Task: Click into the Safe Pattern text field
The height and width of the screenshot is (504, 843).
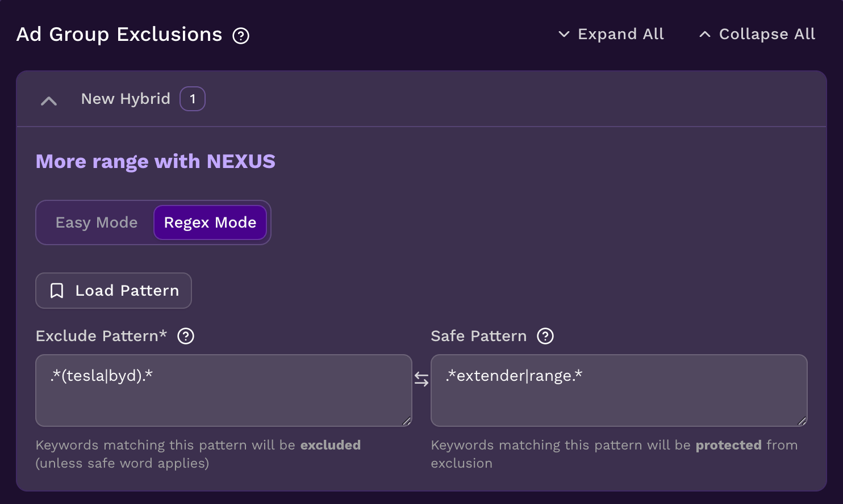Action: [x=619, y=390]
